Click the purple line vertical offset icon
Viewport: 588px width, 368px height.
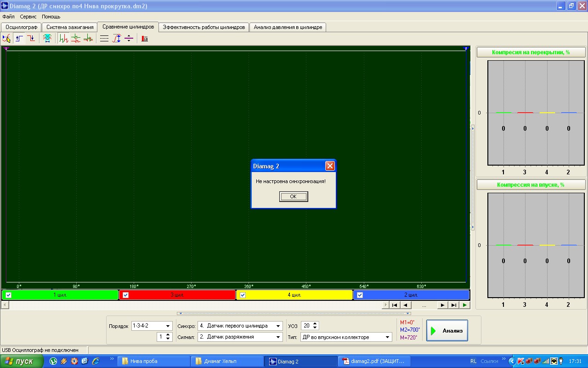coord(129,39)
